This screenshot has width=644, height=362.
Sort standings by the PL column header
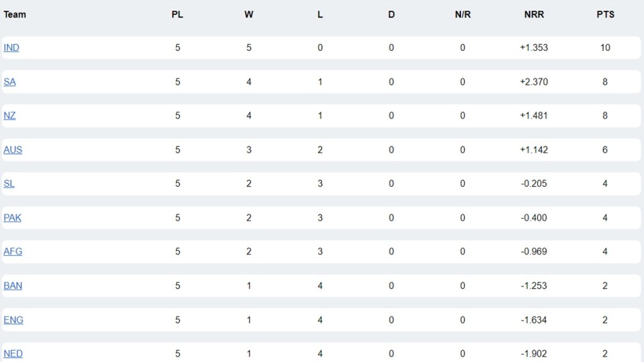(x=177, y=14)
